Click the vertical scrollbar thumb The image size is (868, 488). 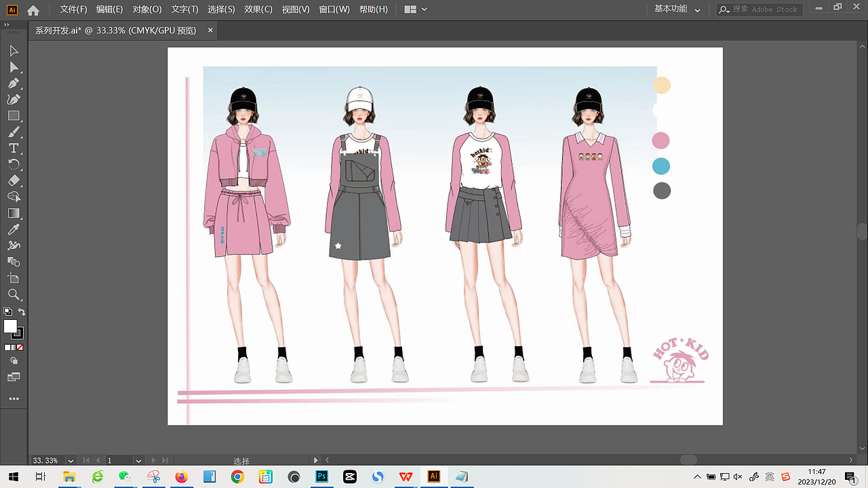point(863,231)
